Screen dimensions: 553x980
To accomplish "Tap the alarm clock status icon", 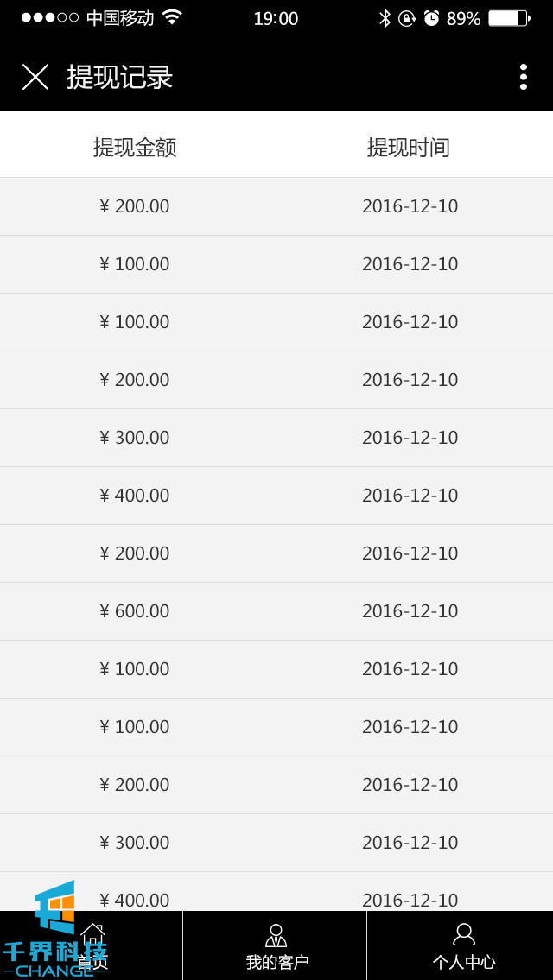I will point(431,18).
